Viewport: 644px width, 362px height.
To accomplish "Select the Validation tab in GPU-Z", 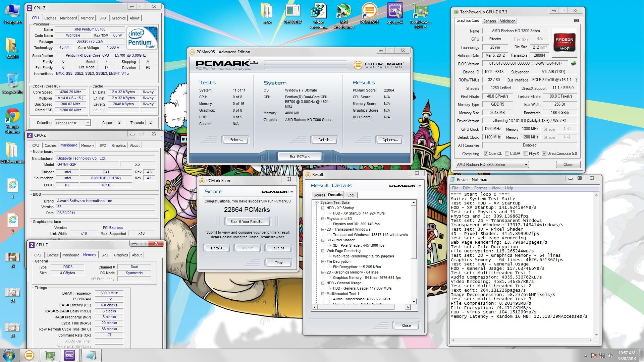I will [x=507, y=21].
